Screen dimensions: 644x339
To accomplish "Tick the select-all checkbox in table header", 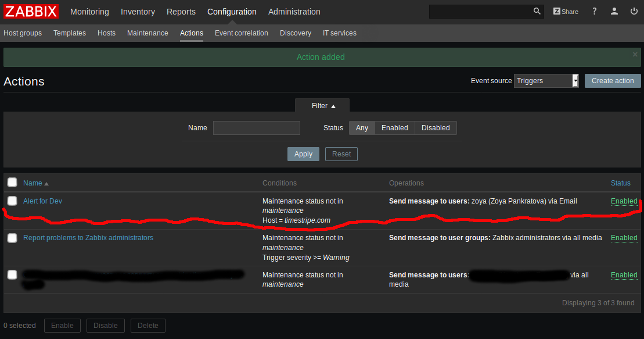I will [x=12, y=183].
